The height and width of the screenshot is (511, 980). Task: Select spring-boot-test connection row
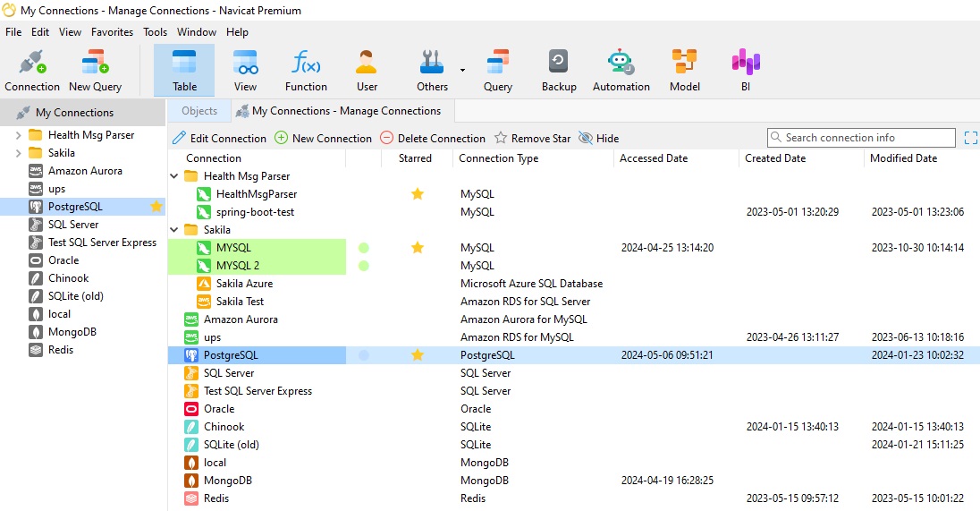(x=573, y=212)
